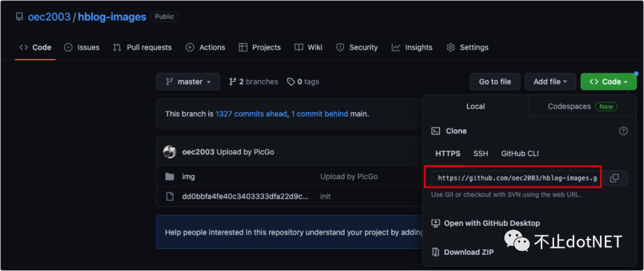Image resolution: width=644 pixels, height=271 pixels.
Task: Click the repository book icon beside oec2003
Action: [19, 17]
